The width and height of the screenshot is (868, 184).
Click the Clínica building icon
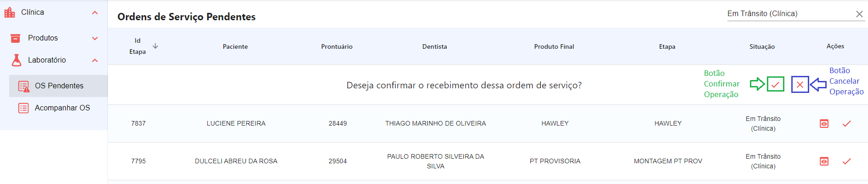(x=10, y=12)
